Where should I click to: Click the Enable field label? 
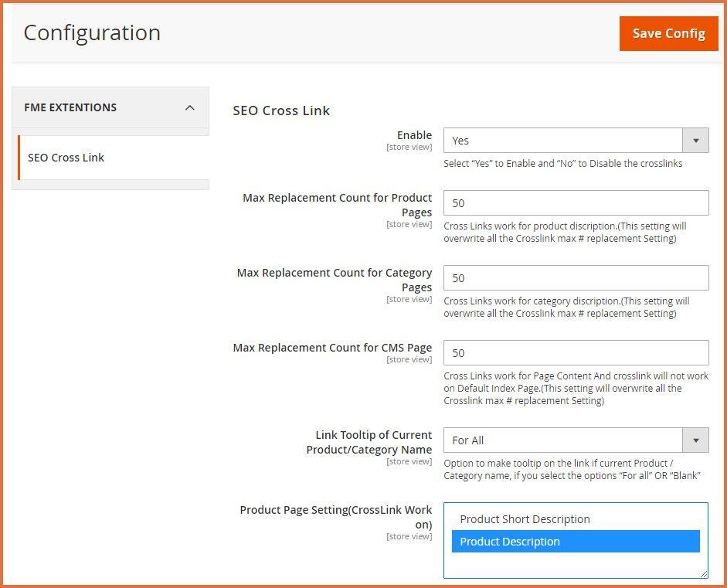coord(414,135)
